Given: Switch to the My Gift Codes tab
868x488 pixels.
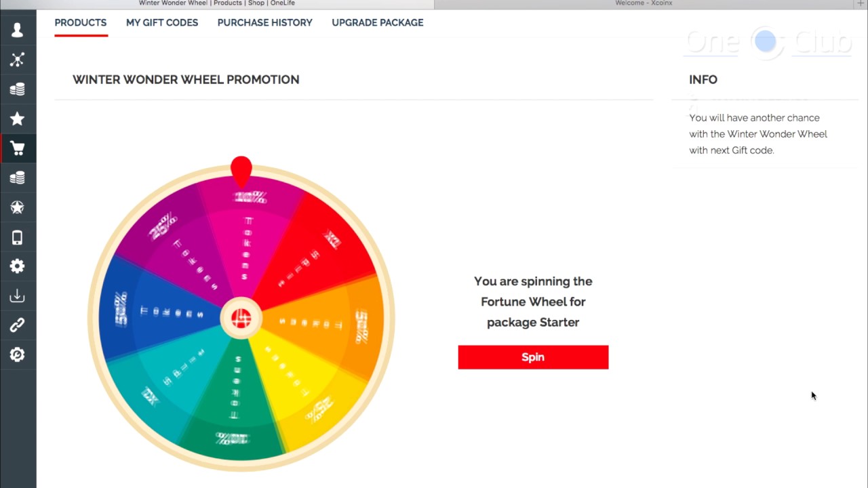Looking at the screenshot, I should pos(162,22).
